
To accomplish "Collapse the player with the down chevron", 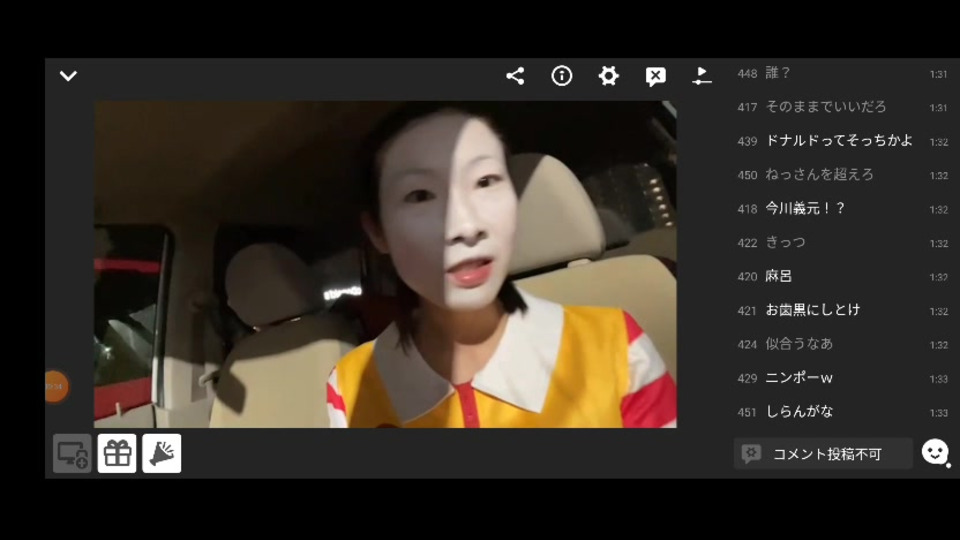I will pos(68,76).
